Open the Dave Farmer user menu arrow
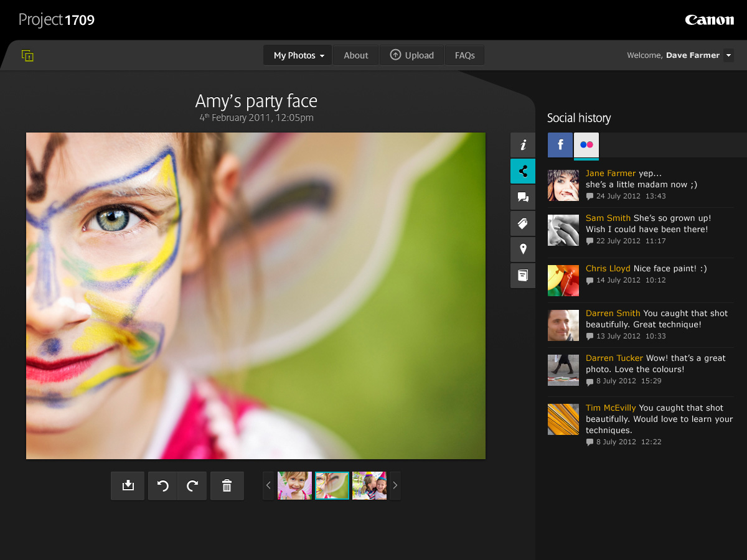The image size is (747, 560). pos(729,55)
